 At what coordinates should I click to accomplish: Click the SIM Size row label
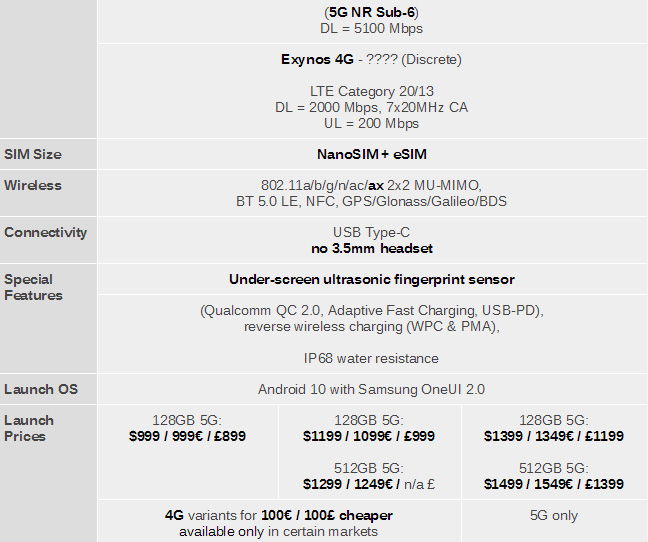click(33, 154)
